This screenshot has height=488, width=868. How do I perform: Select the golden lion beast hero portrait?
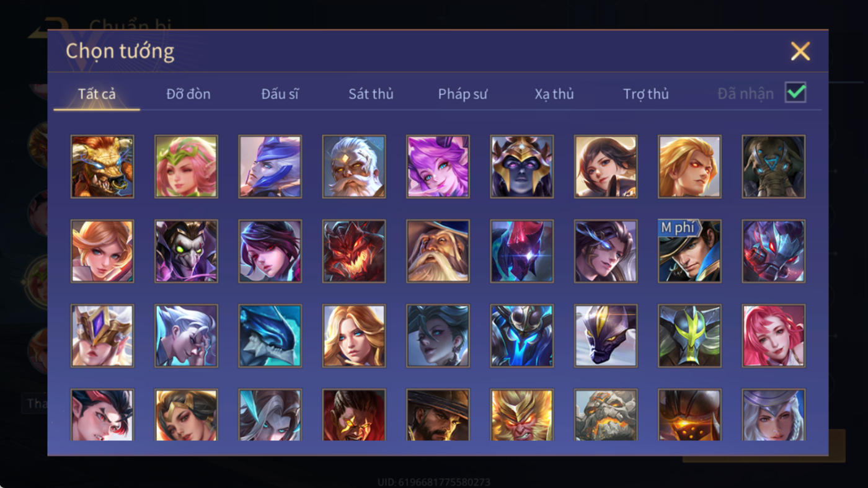point(102,167)
